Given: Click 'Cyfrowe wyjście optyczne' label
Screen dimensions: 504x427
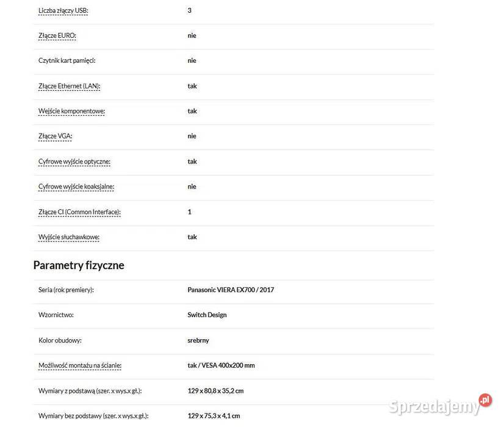Looking at the screenshot, I should tap(74, 162).
